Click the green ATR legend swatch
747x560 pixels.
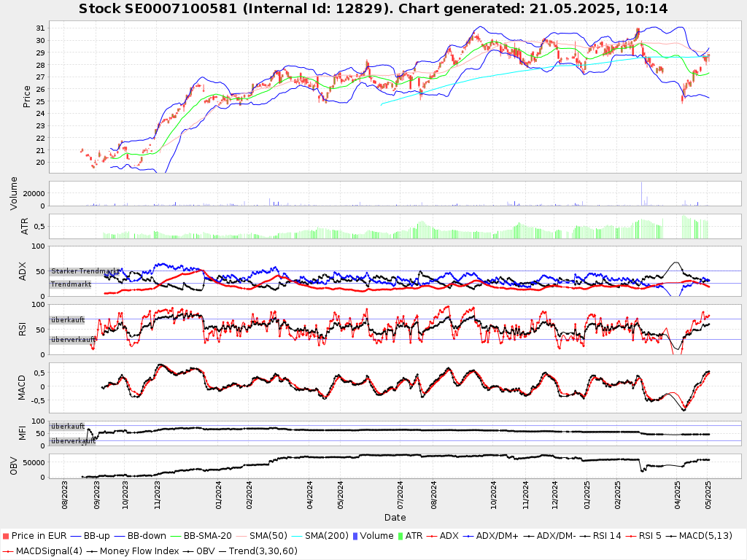(x=400, y=536)
